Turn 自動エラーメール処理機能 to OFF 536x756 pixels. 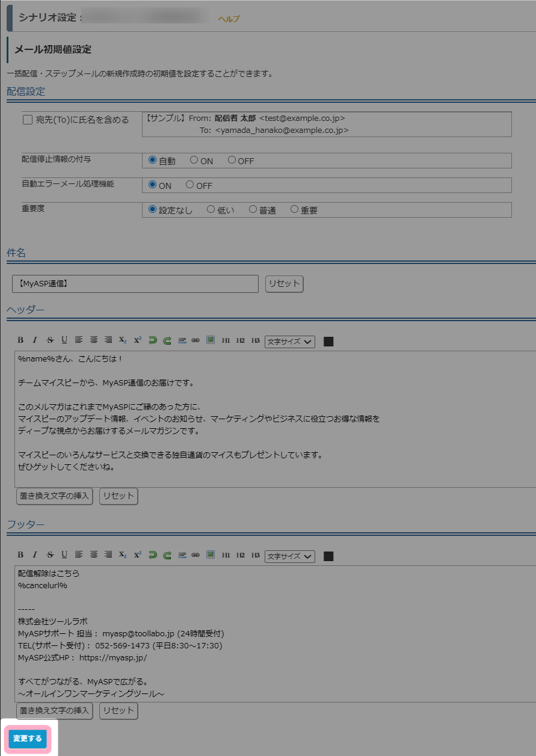[x=190, y=185]
